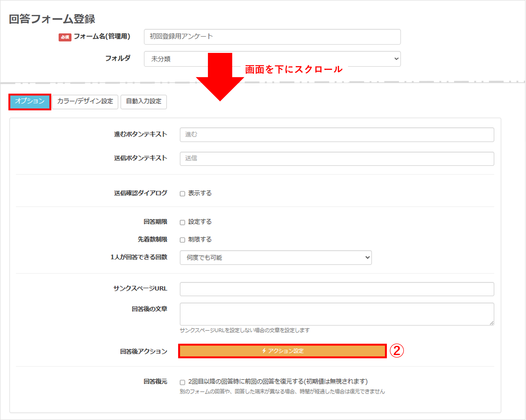Click the 送信ボタンテキスト input field
Screen dimensions: 526x420
point(337,159)
